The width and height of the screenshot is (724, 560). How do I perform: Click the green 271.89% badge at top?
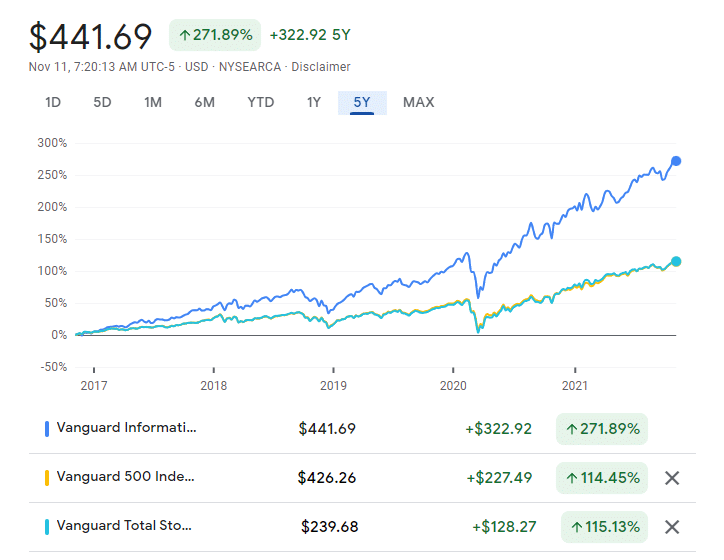[215, 35]
